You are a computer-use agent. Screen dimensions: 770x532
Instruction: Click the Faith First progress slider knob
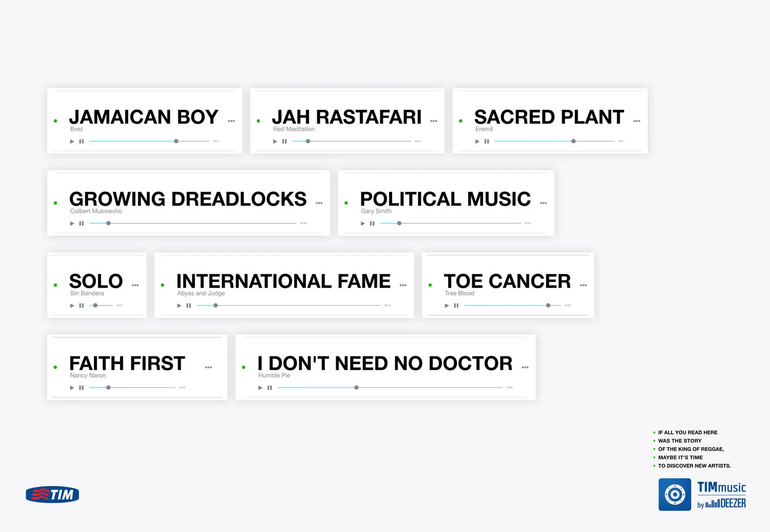pyautogui.click(x=108, y=387)
